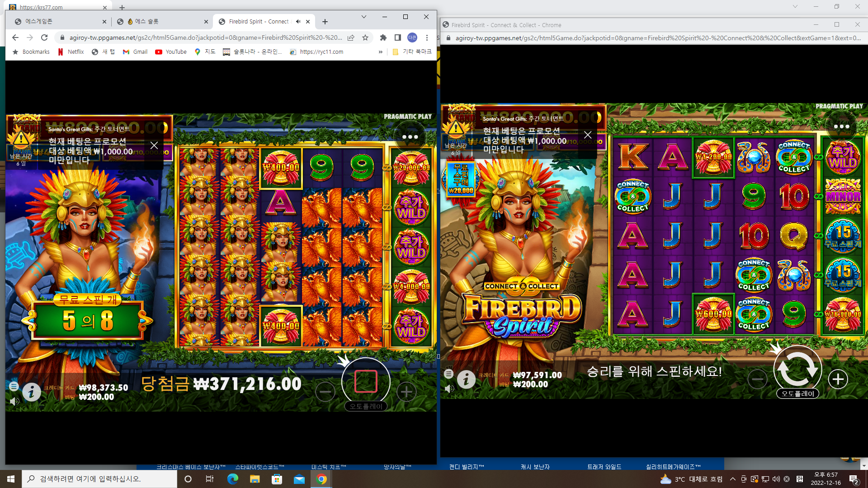Open a new tab in the krs77 background window
Screen dimensions: 868x488
click(x=122, y=7)
